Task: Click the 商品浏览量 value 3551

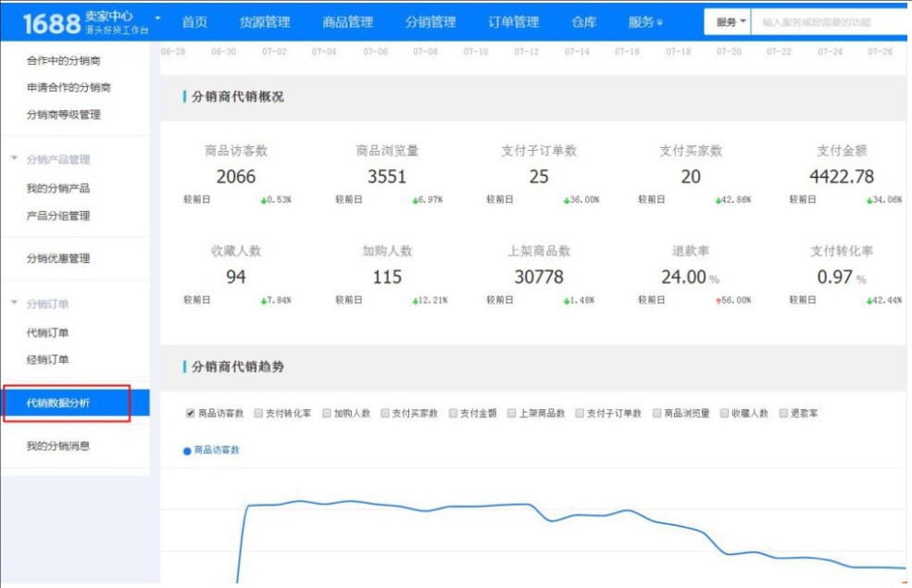Action: coord(387,176)
